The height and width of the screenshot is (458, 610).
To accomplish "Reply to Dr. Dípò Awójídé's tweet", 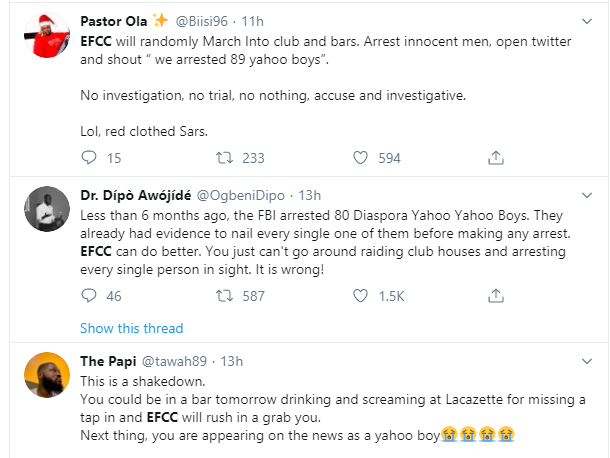I will [88, 296].
